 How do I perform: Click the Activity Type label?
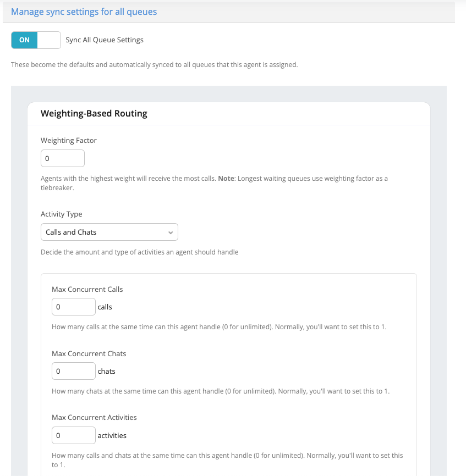[x=62, y=214]
